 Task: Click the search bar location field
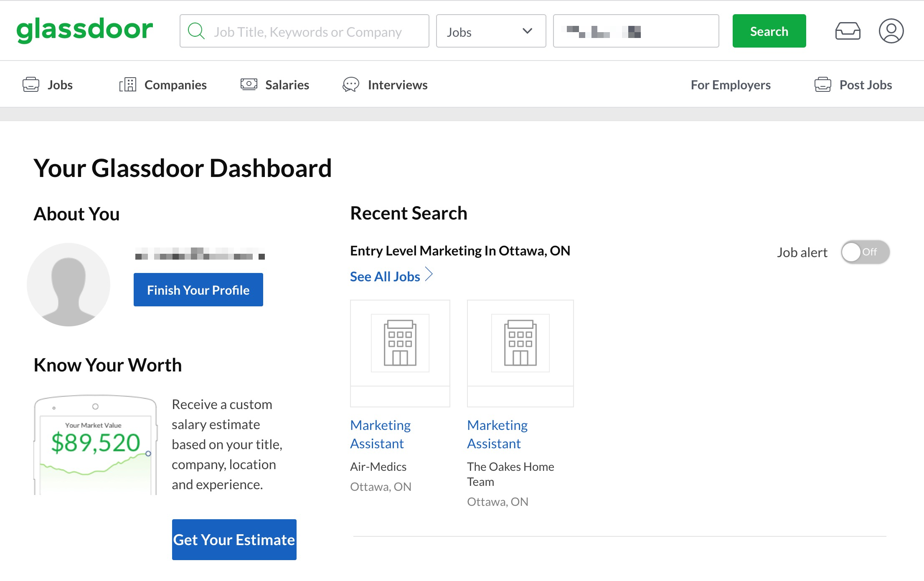636,31
